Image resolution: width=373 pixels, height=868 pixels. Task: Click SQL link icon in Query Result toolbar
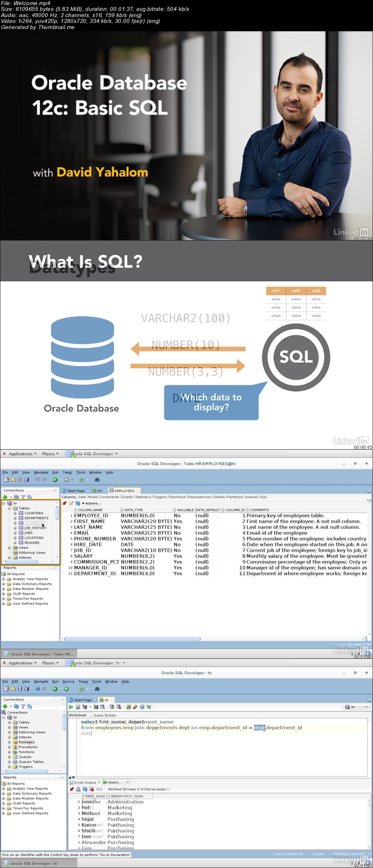[x=99, y=789]
